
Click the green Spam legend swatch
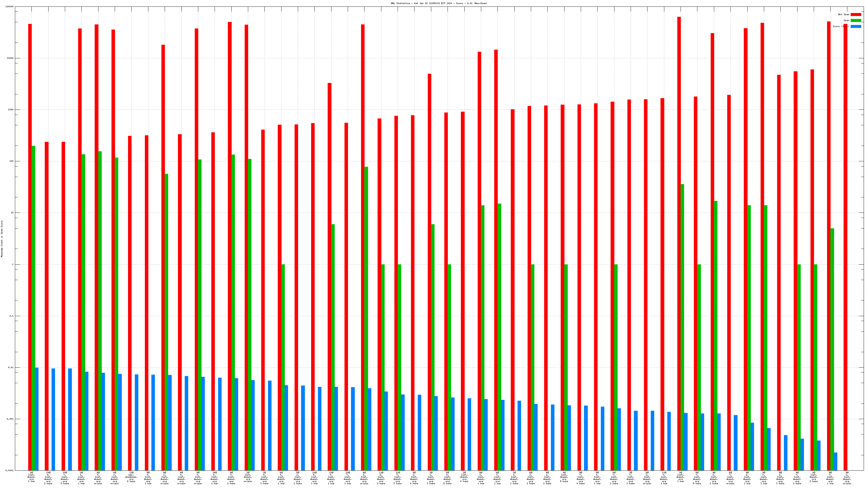856,21
